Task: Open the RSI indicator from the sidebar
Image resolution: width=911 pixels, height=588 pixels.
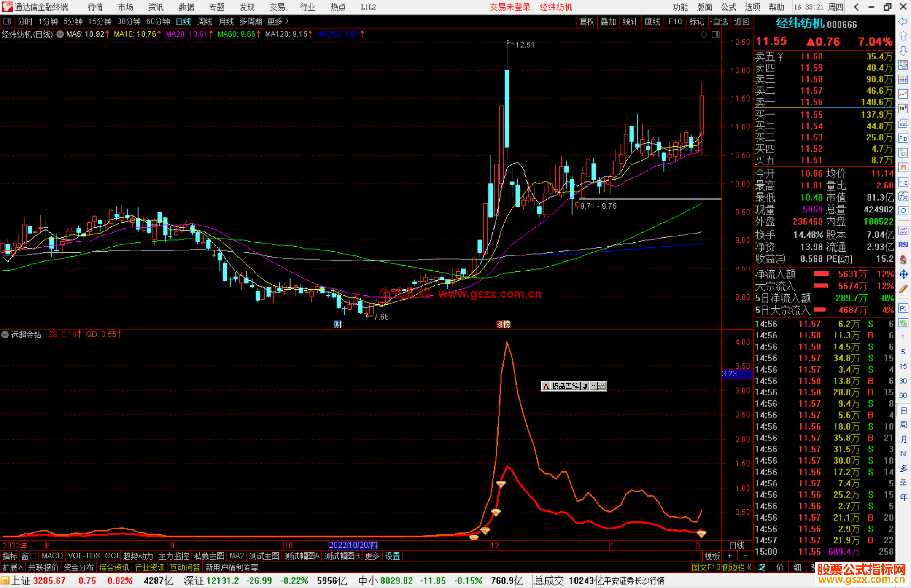Action: tap(903, 245)
